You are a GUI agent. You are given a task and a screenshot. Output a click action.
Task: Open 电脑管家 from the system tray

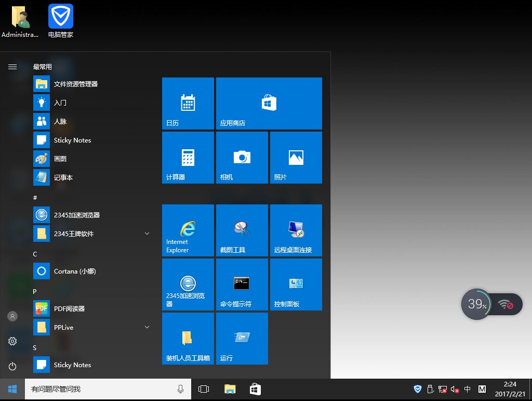point(418,389)
